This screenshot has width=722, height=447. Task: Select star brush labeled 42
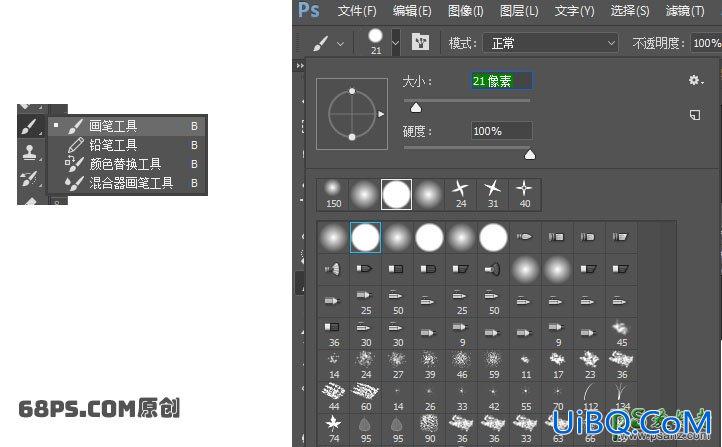coord(494,397)
